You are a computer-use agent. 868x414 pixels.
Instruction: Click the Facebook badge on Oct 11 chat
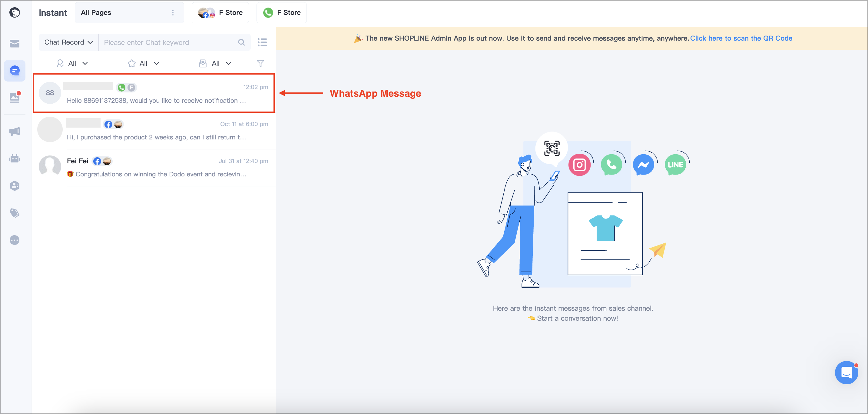(x=108, y=124)
